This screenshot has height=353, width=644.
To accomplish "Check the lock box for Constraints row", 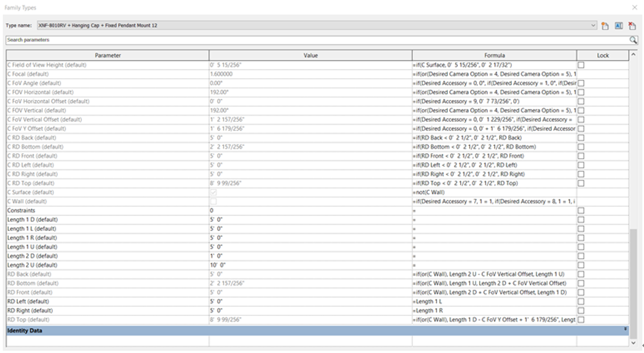I will pos(581,210).
